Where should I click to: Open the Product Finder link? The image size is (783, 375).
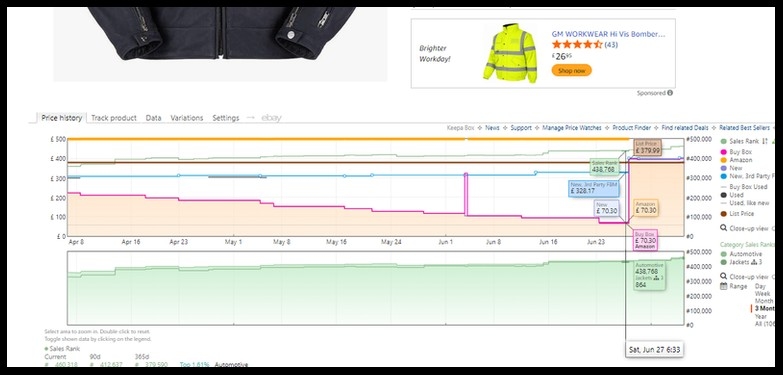coord(632,128)
